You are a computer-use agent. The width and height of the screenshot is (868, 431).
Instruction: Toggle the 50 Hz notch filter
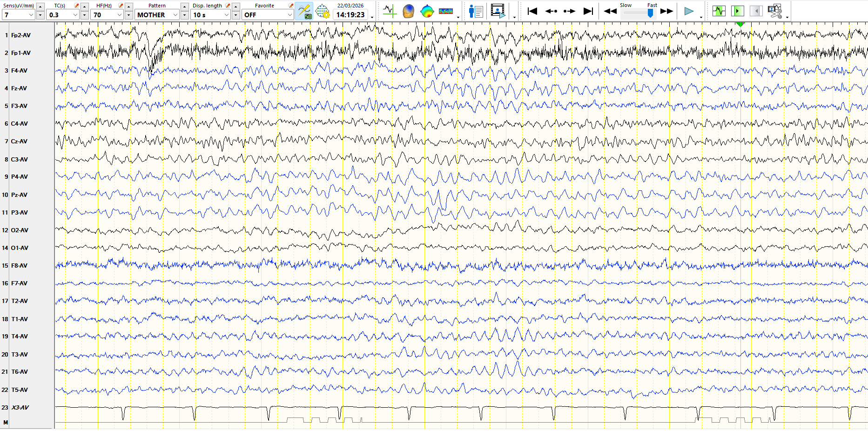pos(304,11)
